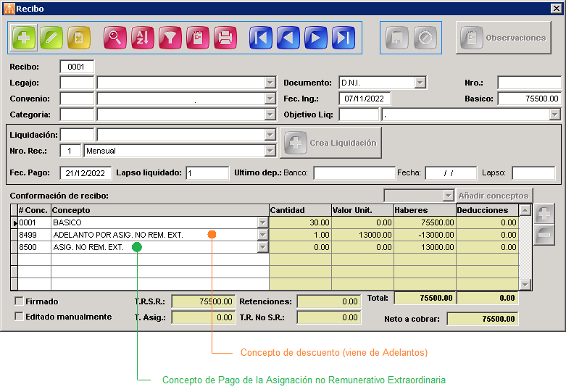Click the red clipboard report icon
The width and height of the screenshot is (566, 392).
point(197,38)
